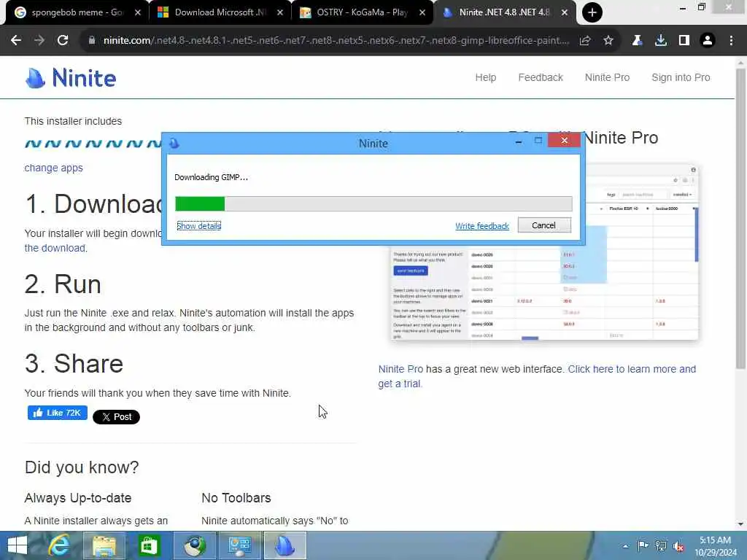Open the Help page link
The width and height of the screenshot is (747, 560).
click(x=485, y=77)
